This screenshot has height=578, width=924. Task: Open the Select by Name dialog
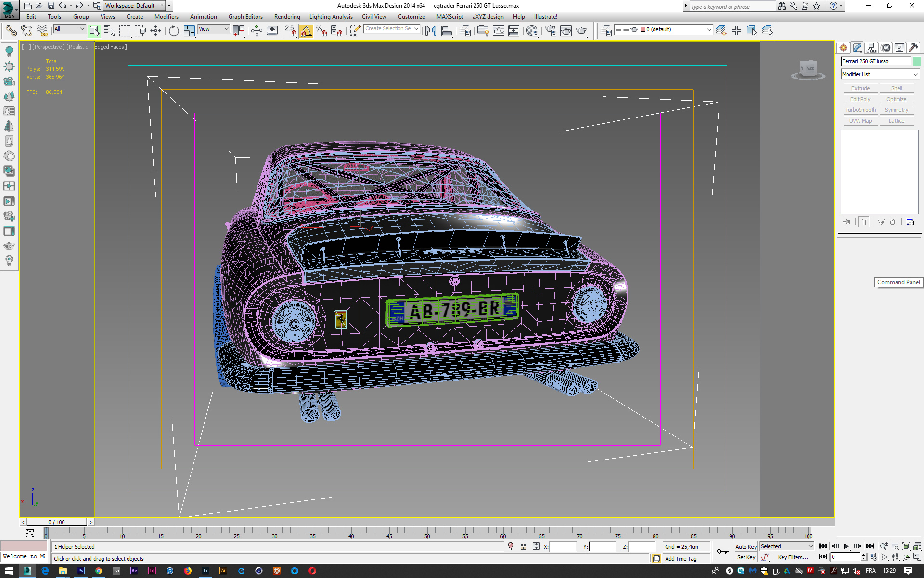click(x=110, y=31)
